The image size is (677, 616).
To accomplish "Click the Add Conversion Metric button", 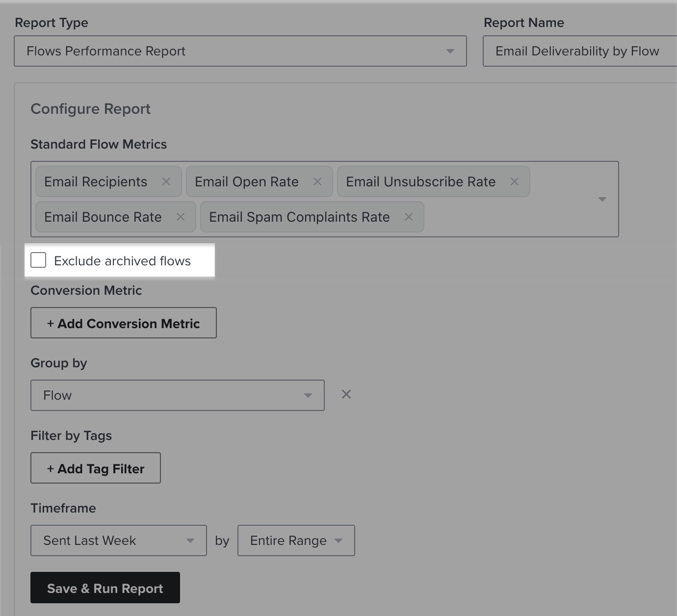I will point(123,323).
